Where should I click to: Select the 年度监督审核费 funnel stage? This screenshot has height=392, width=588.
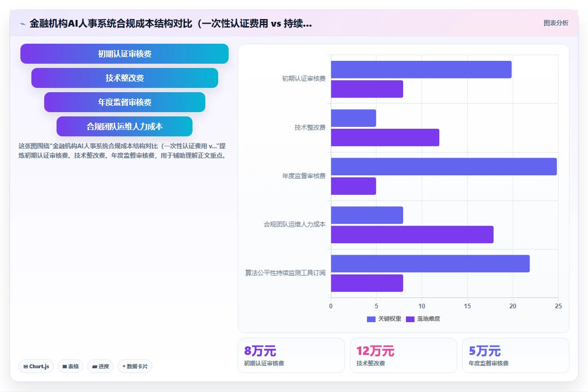[125, 102]
